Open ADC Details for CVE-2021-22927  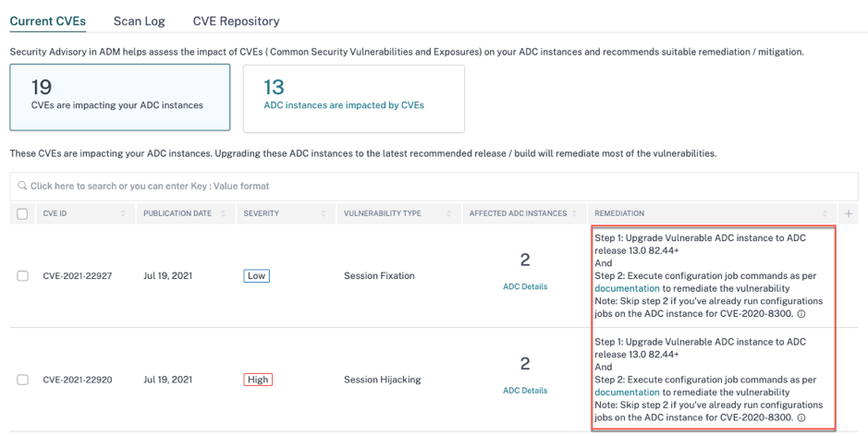coord(525,286)
